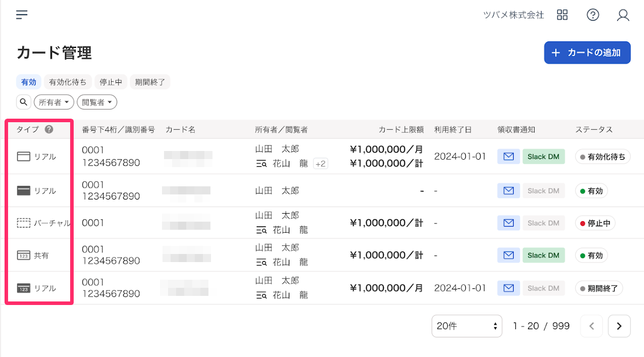Click the カード上限額 column header
The width and height of the screenshot is (644, 357).
(x=401, y=130)
